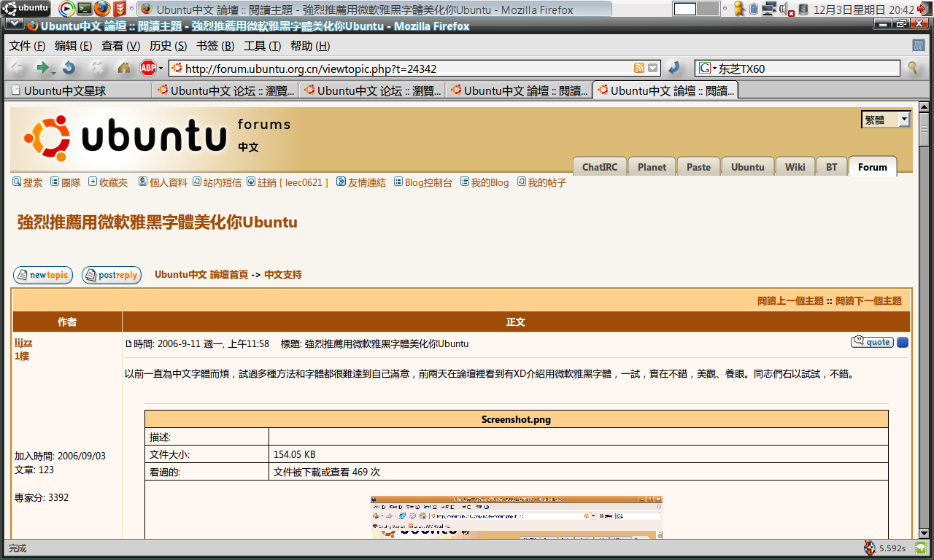Open author lijzz's profile link
This screenshot has width=934, height=560.
click(23, 343)
